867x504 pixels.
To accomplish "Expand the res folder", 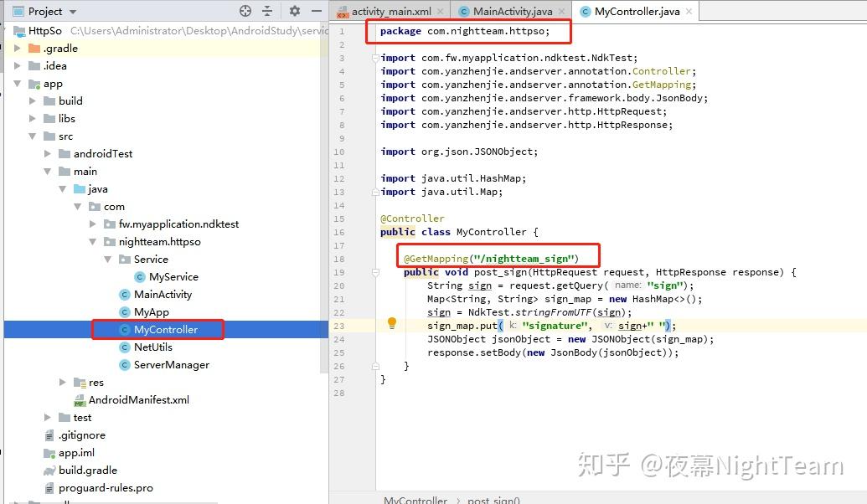I will point(61,382).
